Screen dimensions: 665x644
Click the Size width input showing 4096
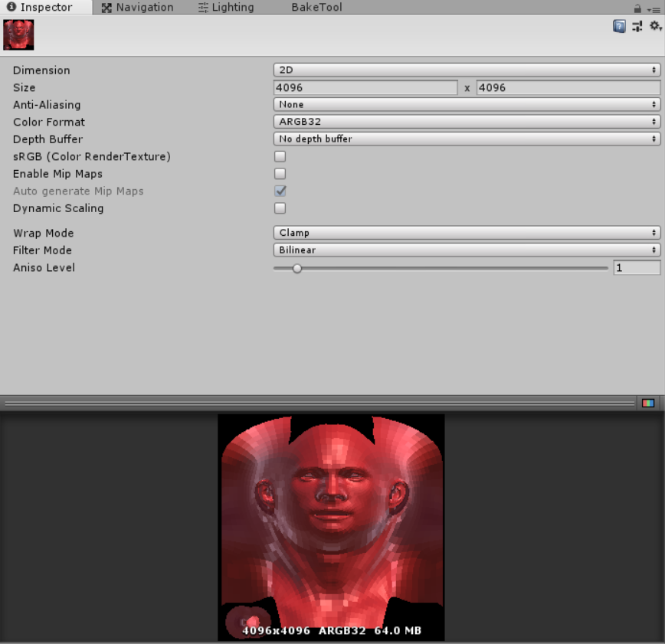pyautogui.click(x=365, y=87)
